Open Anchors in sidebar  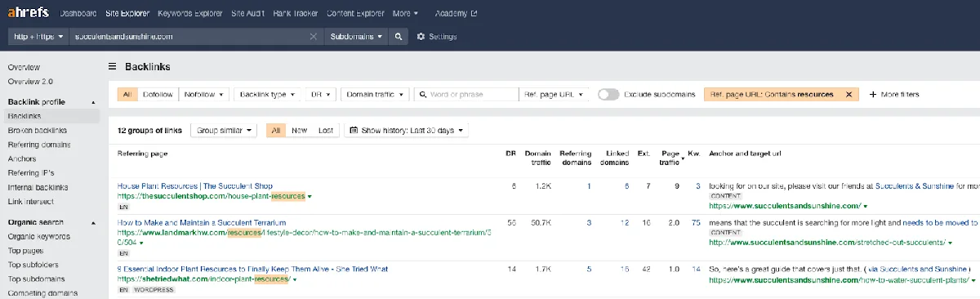[22, 158]
